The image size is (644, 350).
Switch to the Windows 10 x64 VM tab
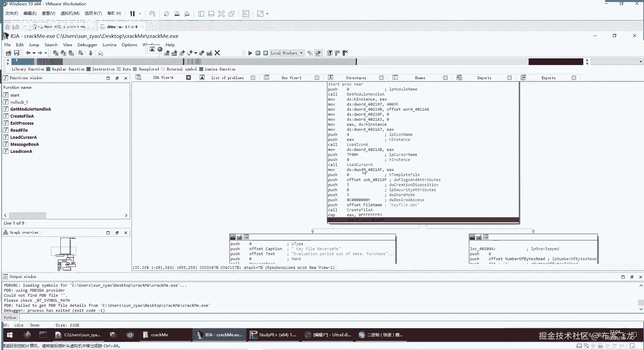pos(122,27)
